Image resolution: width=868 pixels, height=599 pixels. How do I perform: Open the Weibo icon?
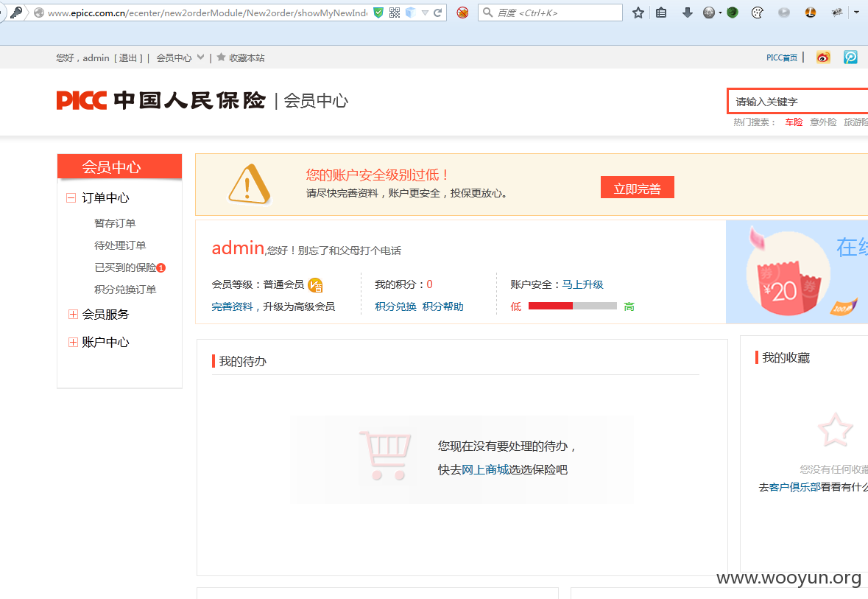click(823, 57)
